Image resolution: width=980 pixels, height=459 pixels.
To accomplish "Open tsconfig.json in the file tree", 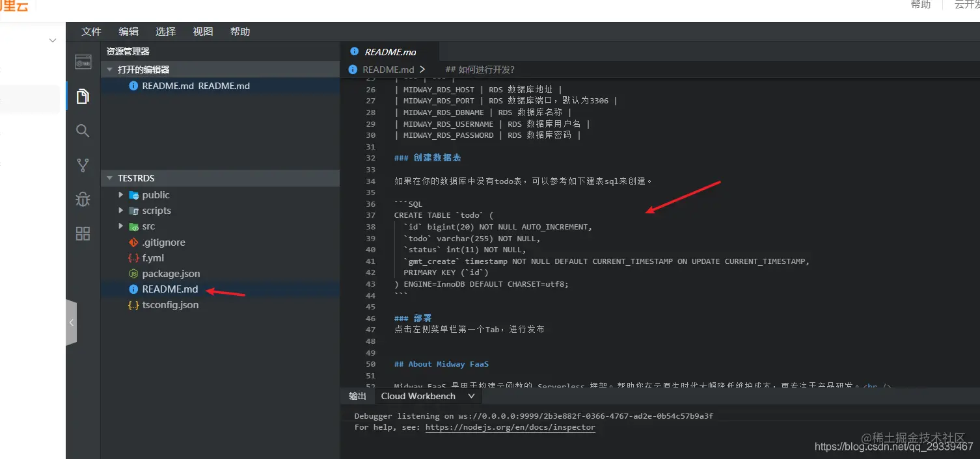I will click(x=170, y=305).
